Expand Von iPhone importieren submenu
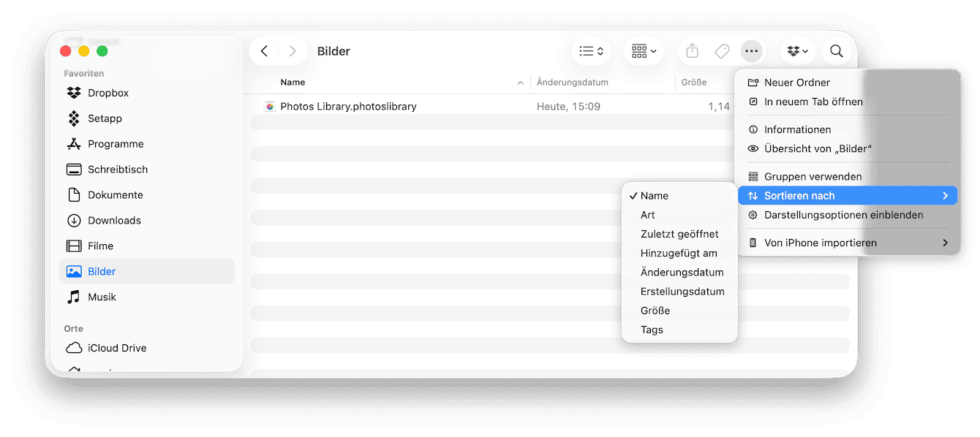 [x=820, y=243]
